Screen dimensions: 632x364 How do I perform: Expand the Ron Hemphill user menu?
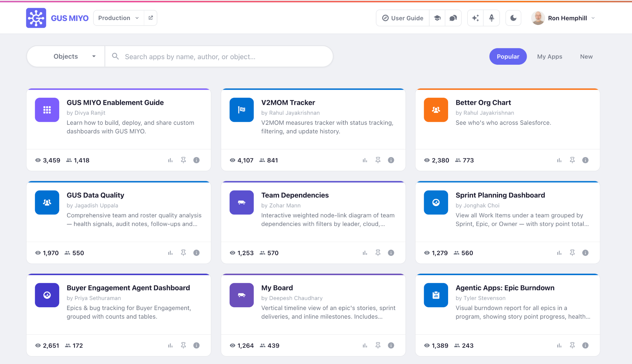coord(563,18)
